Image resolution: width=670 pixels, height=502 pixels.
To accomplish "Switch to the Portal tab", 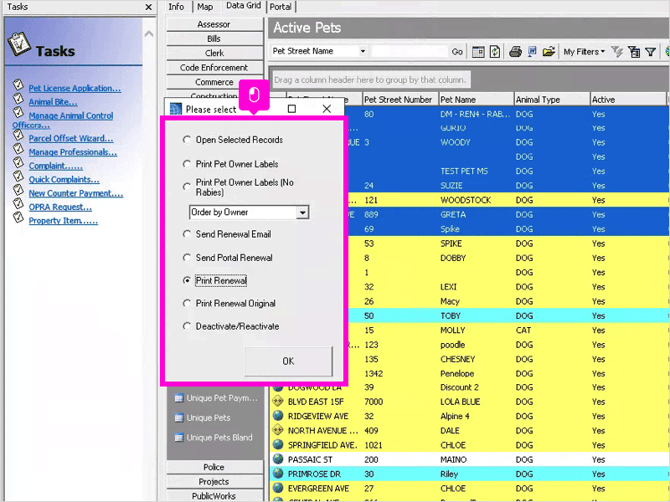I will (280, 6).
